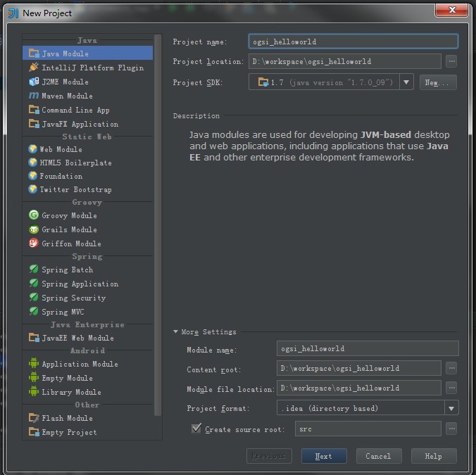The width and height of the screenshot is (476, 475).
Task: Click the HTML5 Boilerplate globe icon
Action: click(x=32, y=163)
